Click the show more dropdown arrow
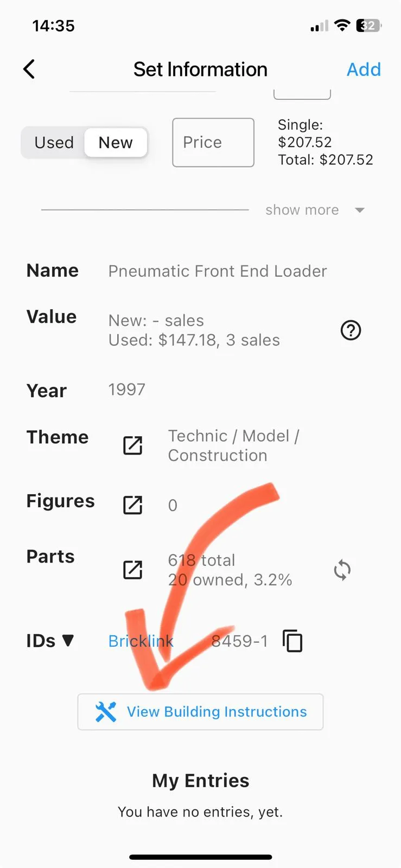The width and height of the screenshot is (401, 868). tap(359, 210)
